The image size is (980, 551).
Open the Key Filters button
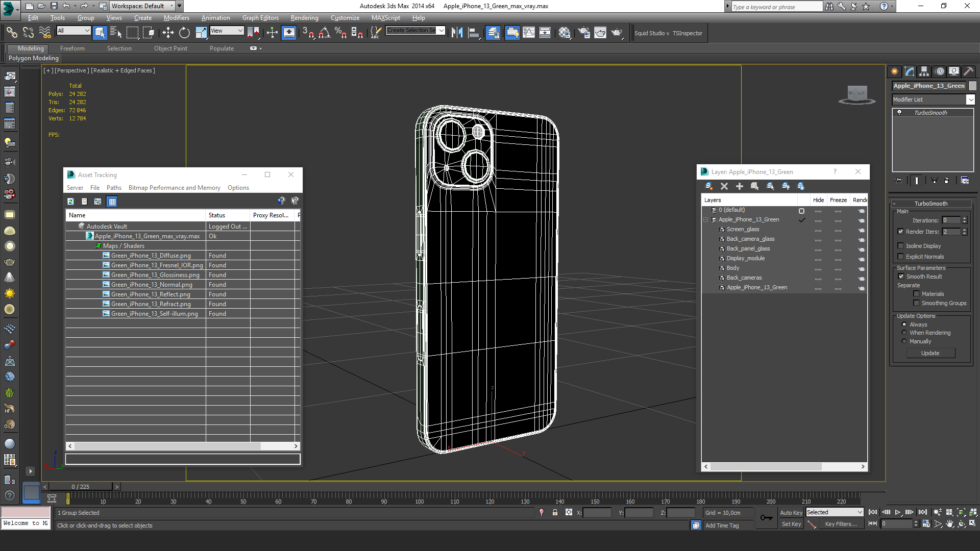[841, 524]
